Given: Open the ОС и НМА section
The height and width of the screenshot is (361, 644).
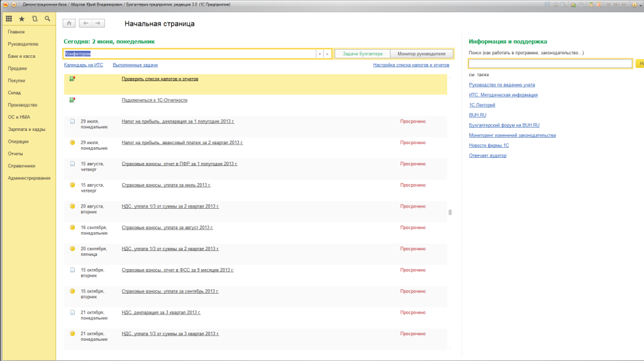Looking at the screenshot, I should pyautogui.click(x=19, y=117).
